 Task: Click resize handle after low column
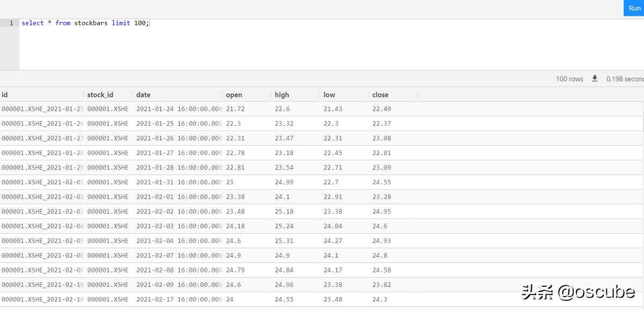pos(369,95)
